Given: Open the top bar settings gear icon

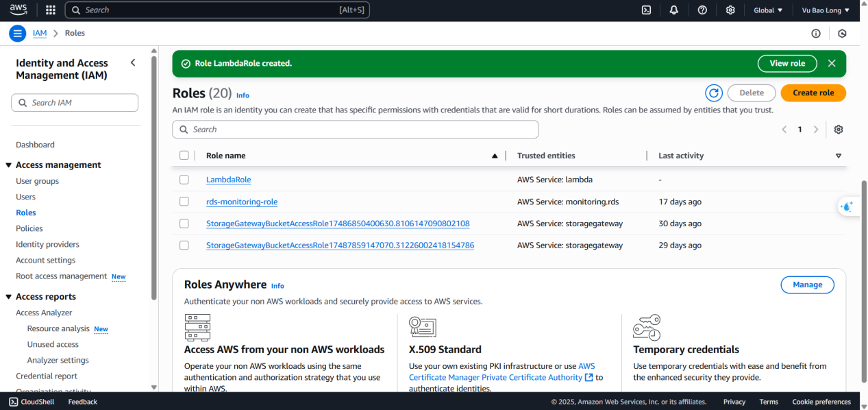Looking at the screenshot, I should [730, 10].
